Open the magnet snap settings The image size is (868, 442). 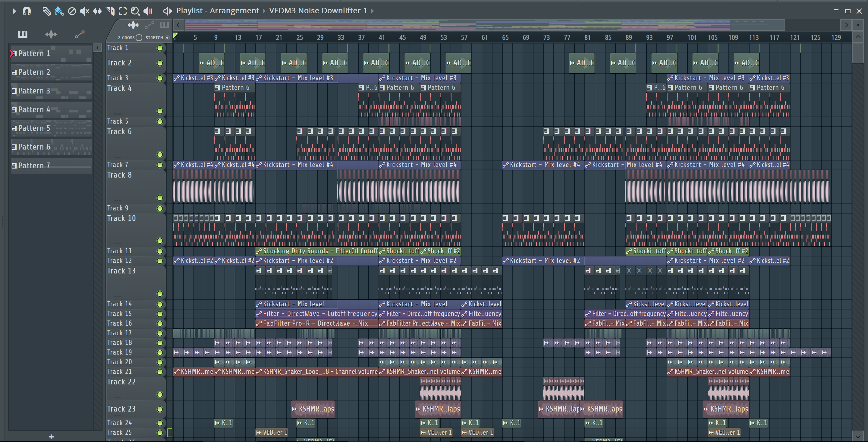pyautogui.click(x=27, y=11)
